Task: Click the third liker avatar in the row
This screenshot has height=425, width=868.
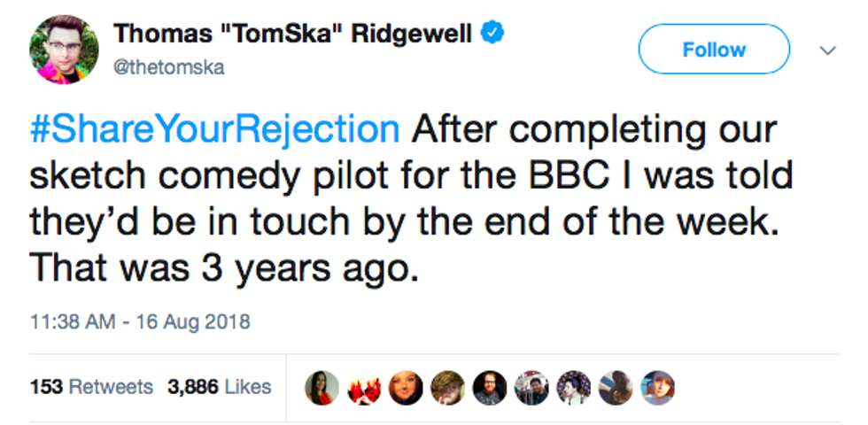Action: [404, 387]
